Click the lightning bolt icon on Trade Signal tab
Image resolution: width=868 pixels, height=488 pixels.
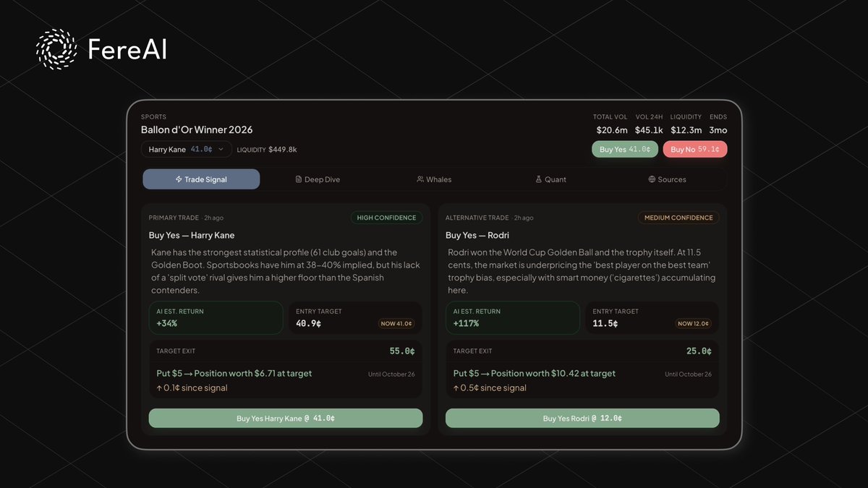(179, 179)
